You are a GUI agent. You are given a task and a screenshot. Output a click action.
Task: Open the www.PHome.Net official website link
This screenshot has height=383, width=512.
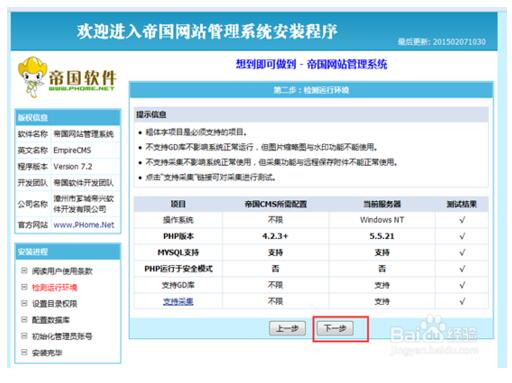(x=84, y=225)
